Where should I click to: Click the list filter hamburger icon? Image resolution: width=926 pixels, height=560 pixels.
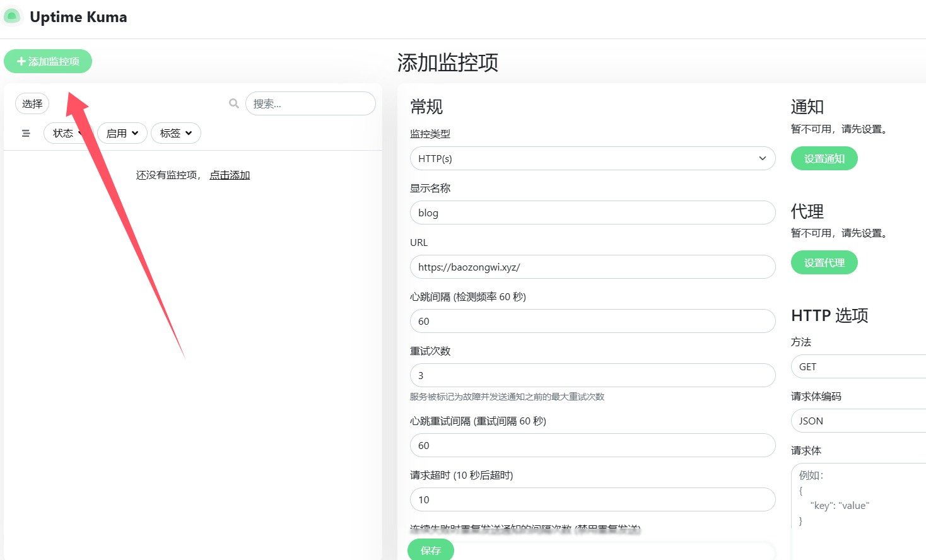[x=26, y=133]
